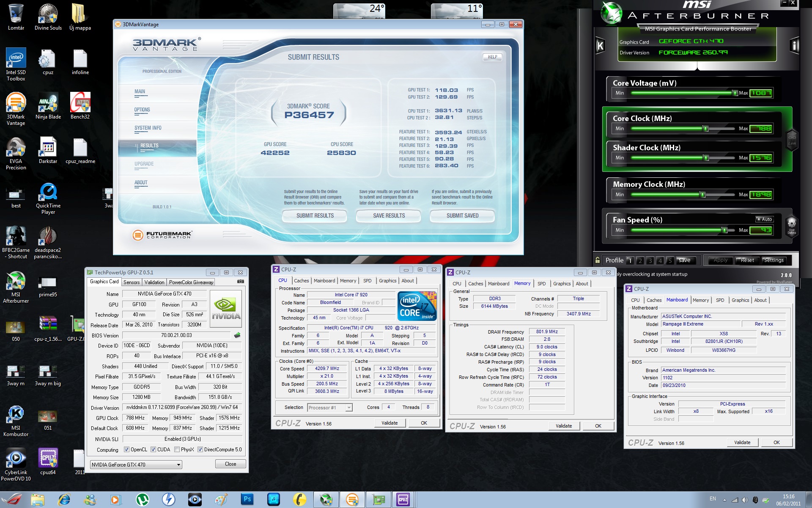Viewport: 812px width, 508px height.
Task: Expand the NVIDIA GeForce GTX 470 dropdown
Action: tap(178, 465)
